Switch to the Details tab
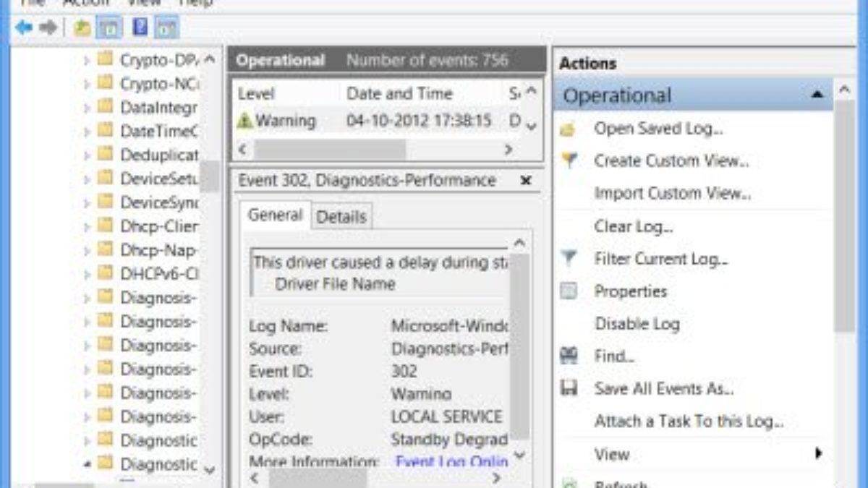 pos(341,217)
